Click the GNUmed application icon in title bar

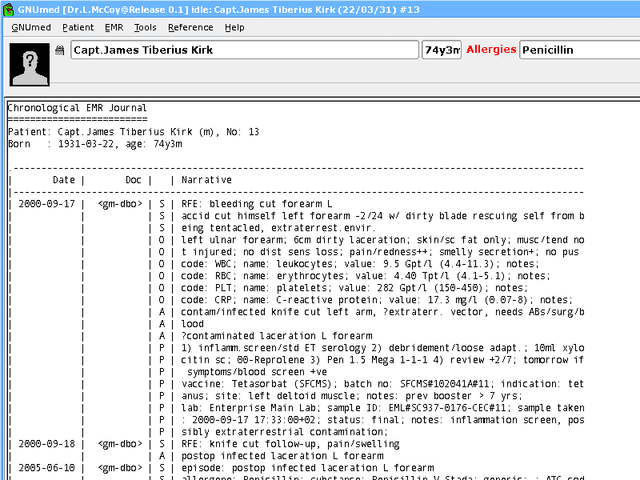(8, 8)
